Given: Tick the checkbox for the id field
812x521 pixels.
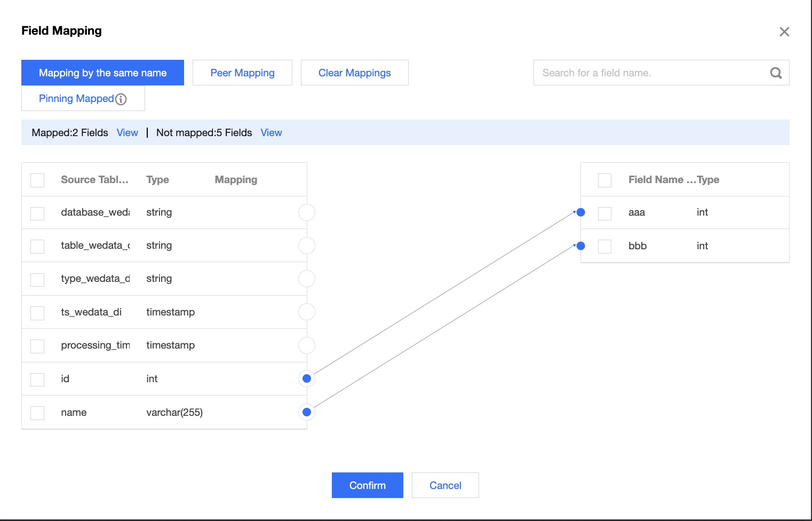Looking at the screenshot, I should tap(37, 380).
